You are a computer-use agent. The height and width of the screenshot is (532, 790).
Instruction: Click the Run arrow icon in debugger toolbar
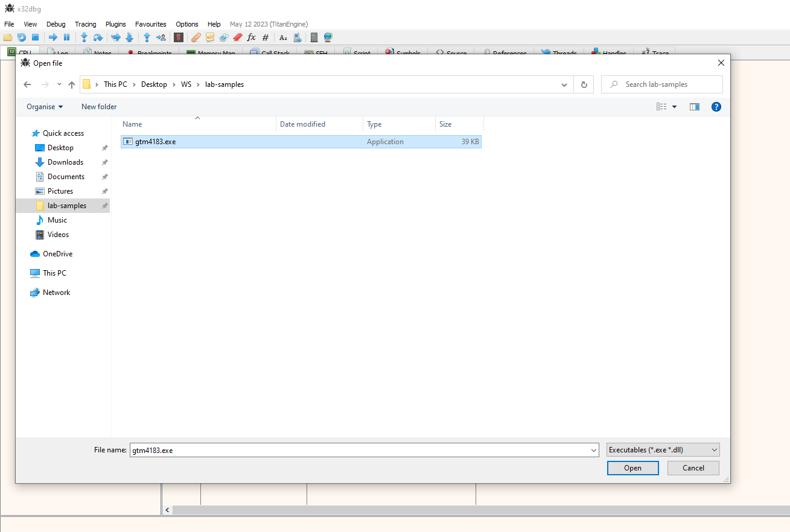pyautogui.click(x=53, y=37)
